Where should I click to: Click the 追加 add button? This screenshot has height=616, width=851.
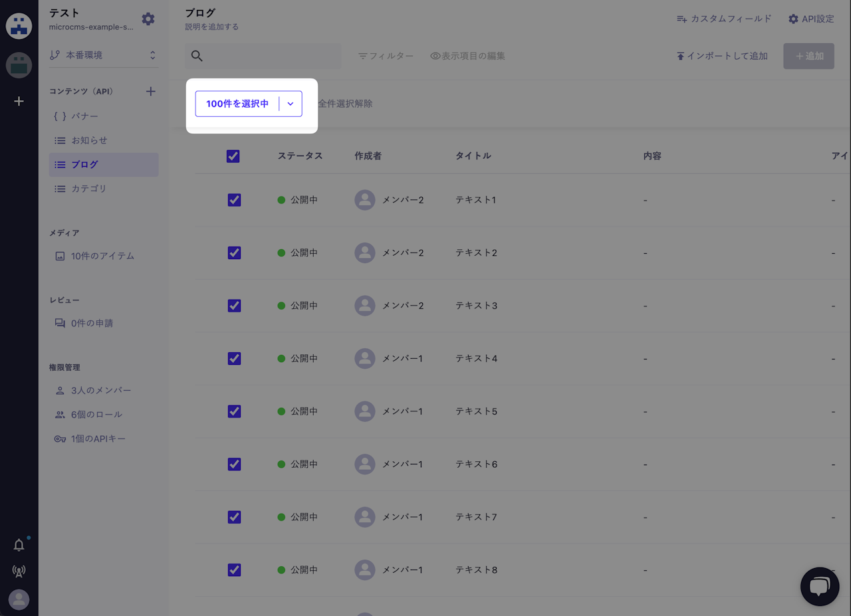click(808, 56)
